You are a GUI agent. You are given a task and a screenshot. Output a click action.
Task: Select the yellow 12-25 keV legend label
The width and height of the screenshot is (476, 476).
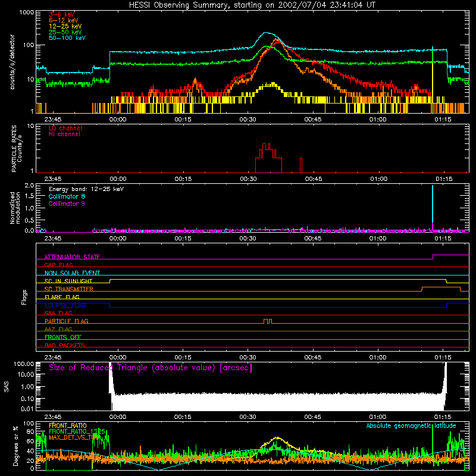[x=65, y=26]
